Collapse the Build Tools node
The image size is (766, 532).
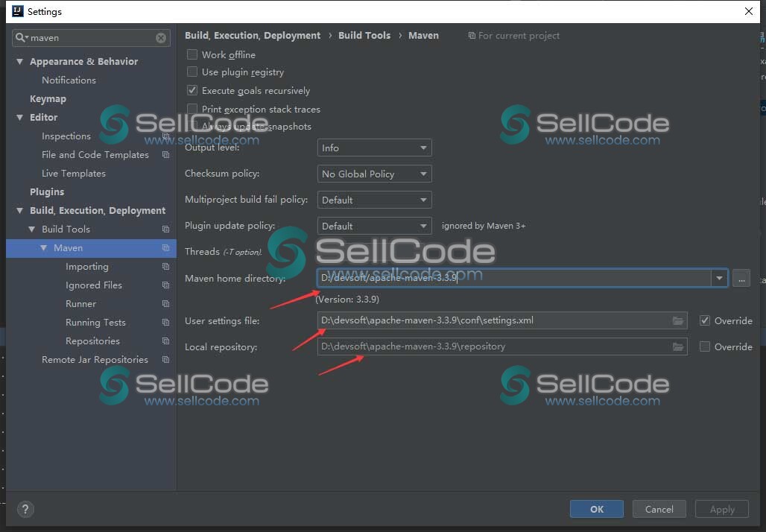32,229
